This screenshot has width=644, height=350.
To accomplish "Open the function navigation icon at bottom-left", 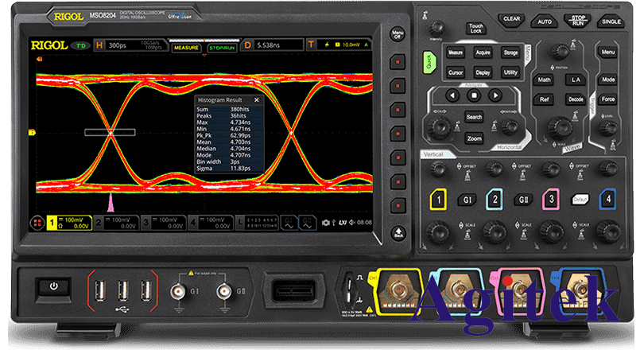I will pos(36,220).
